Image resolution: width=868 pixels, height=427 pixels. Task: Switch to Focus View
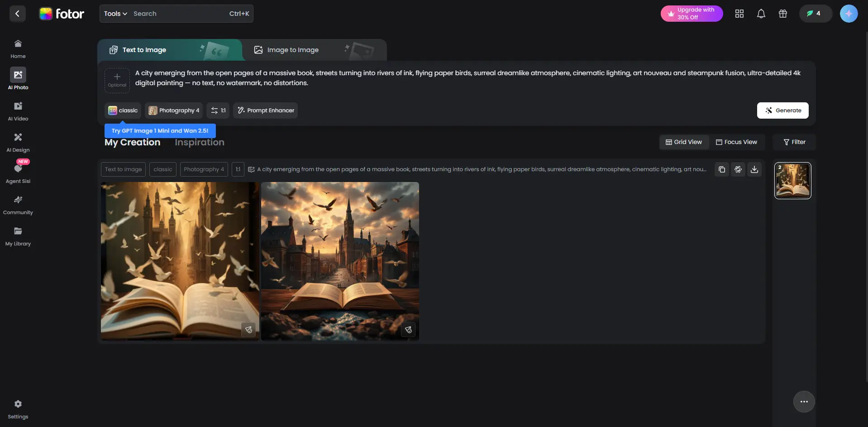pyautogui.click(x=736, y=142)
